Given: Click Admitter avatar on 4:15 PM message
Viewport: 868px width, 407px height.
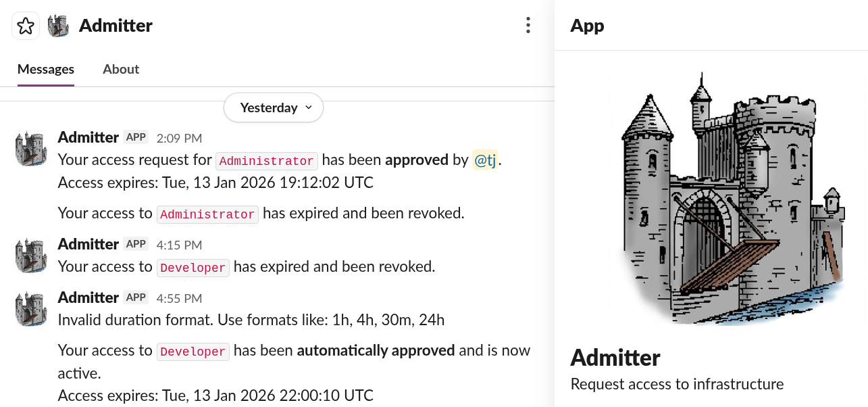Looking at the screenshot, I should point(31,256).
